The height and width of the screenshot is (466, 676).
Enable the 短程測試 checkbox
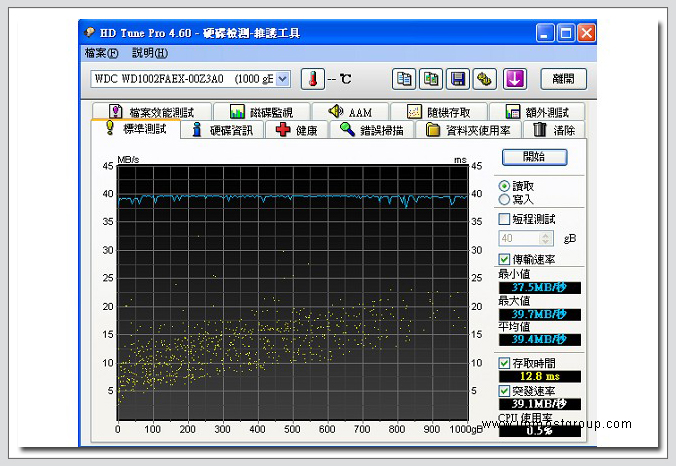coord(504,219)
